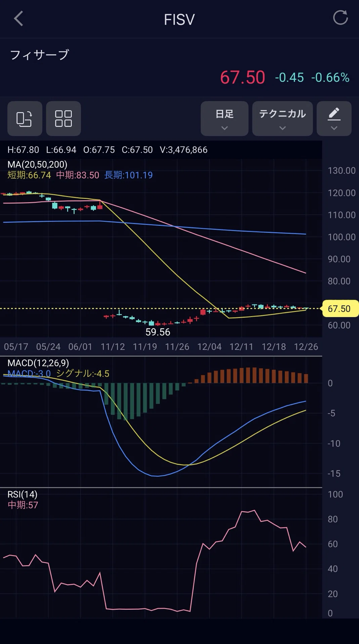Tap the 11/12 date on the axis
359x644 pixels.
pos(113,347)
